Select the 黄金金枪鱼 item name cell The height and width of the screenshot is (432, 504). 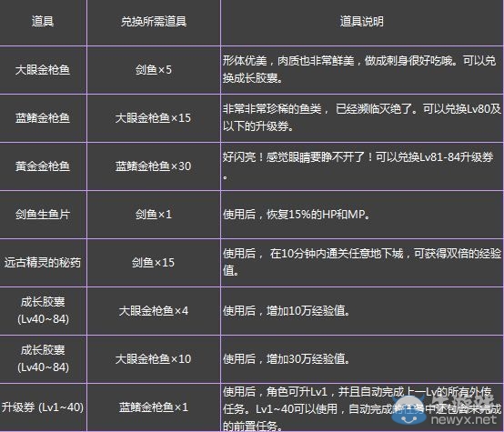coord(43,166)
